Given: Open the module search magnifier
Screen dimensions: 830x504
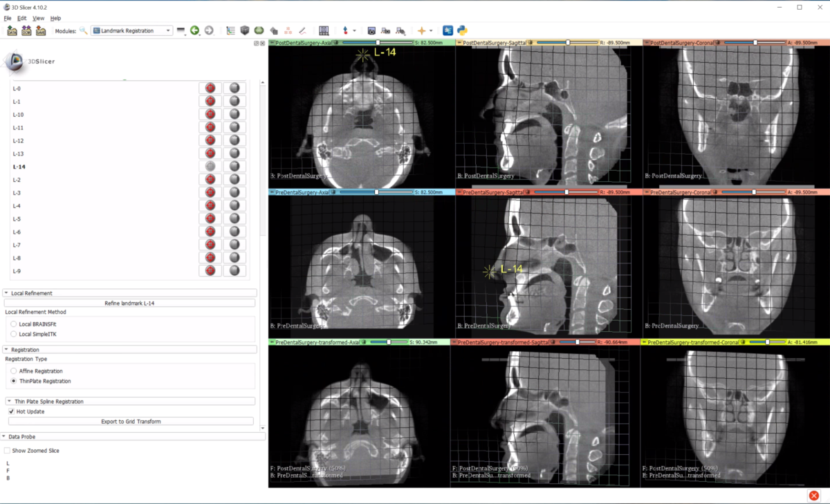Looking at the screenshot, I should coord(84,30).
